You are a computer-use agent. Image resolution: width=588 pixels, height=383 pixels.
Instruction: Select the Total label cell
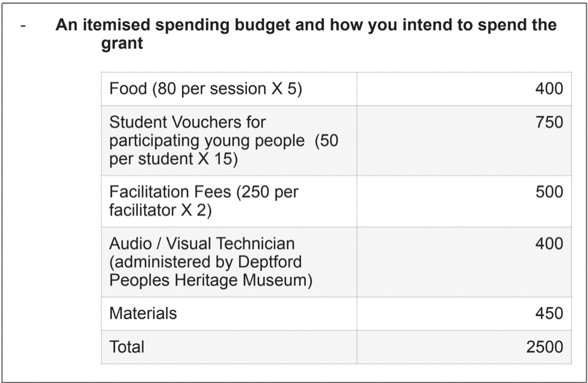(x=229, y=347)
